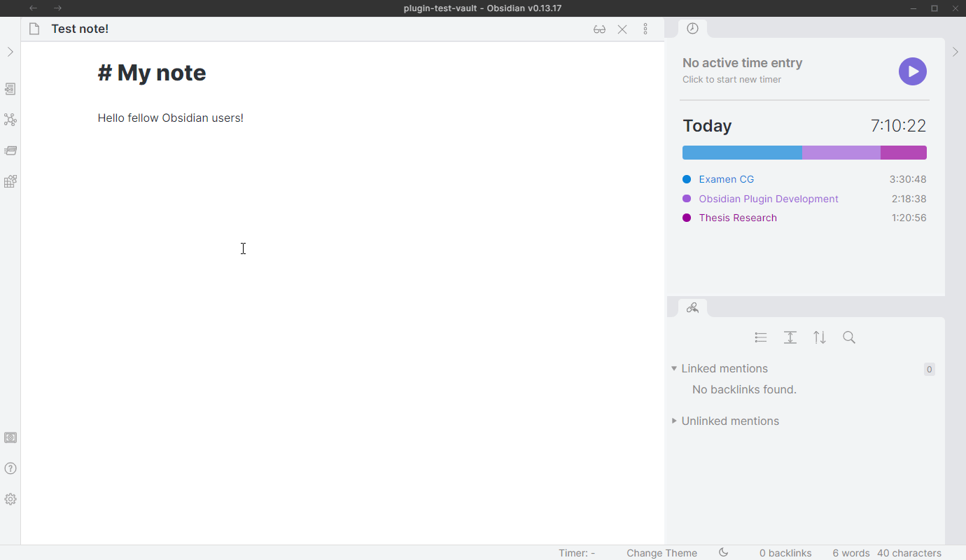Expand the left sidebar
The width and height of the screenshot is (966, 560).
click(10, 52)
